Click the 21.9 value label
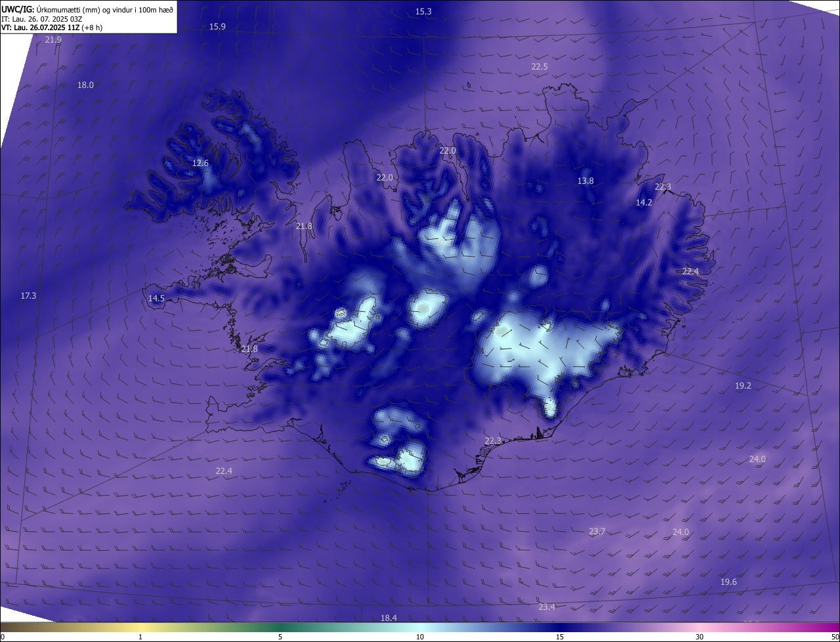The height and width of the screenshot is (642, 840). click(x=53, y=40)
